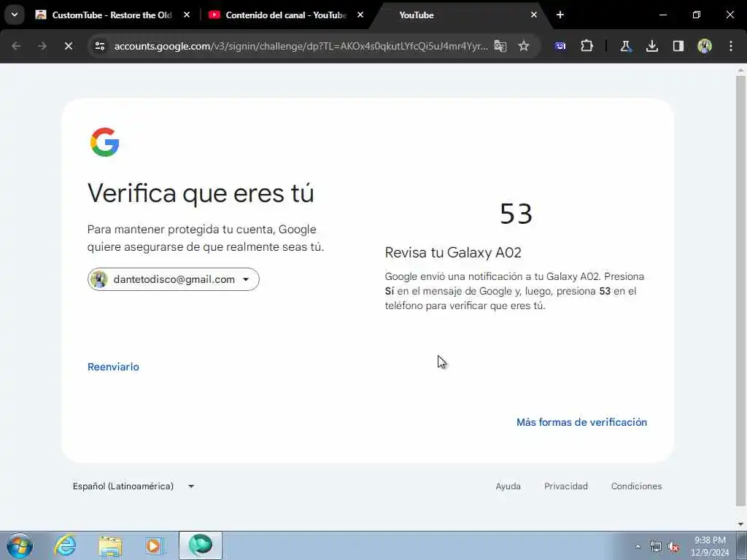Select the green browser taskbar icon

[201, 545]
